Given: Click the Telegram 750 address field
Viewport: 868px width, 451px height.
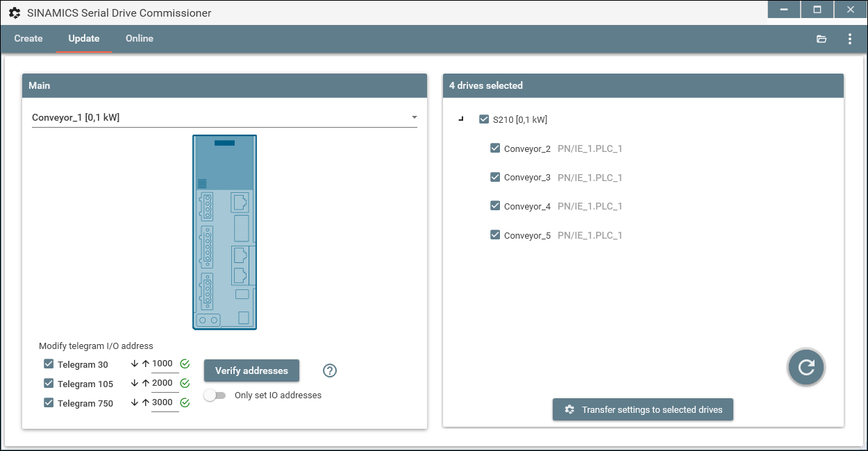Looking at the screenshot, I should pyautogui.click(x=165, y=403).
